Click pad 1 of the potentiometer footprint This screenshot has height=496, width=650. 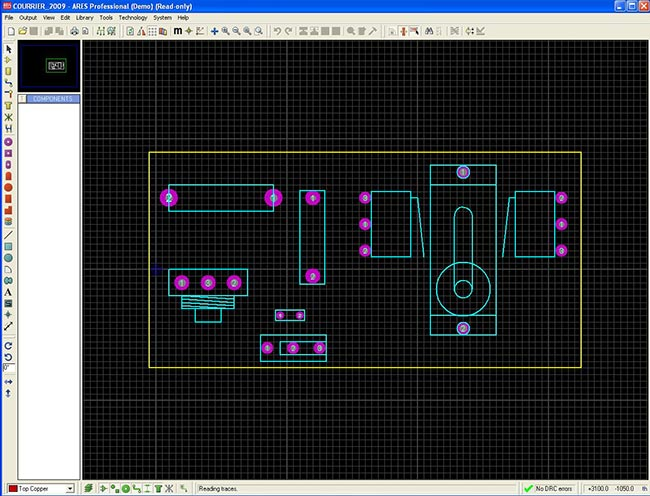[x=182, y=283]
